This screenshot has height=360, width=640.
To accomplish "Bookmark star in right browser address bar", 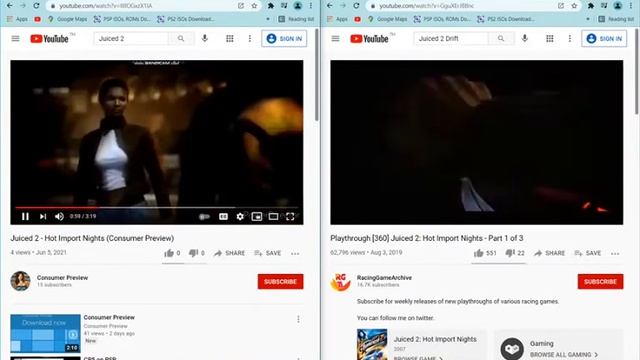I will pos(574,6).
